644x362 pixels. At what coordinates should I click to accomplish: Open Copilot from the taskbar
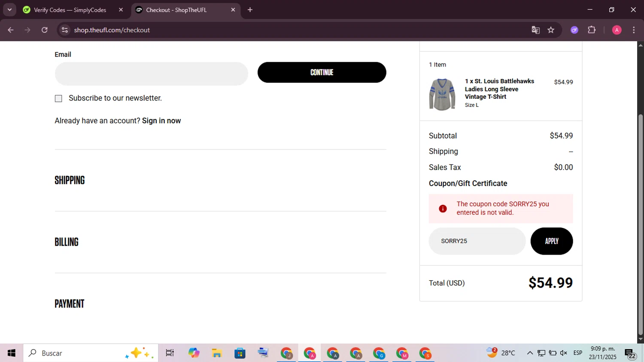pyautogui.click(x=194, y=353)
